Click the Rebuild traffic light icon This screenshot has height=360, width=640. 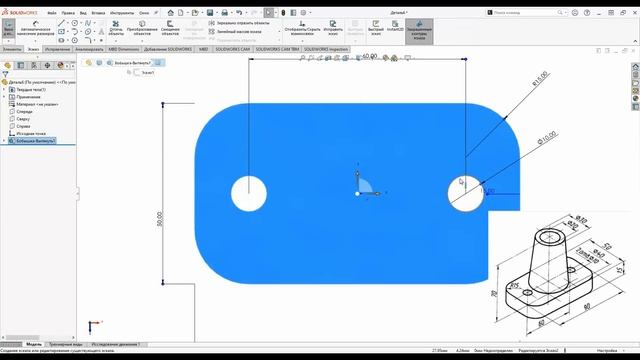pos(283,13)
